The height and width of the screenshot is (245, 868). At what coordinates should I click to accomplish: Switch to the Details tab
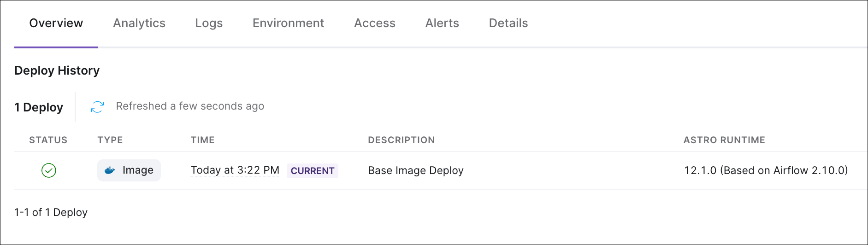point(508,23)
